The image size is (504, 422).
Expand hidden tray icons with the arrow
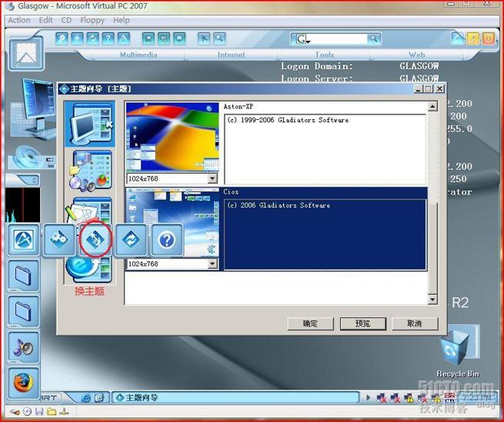[x=368, y=398]
